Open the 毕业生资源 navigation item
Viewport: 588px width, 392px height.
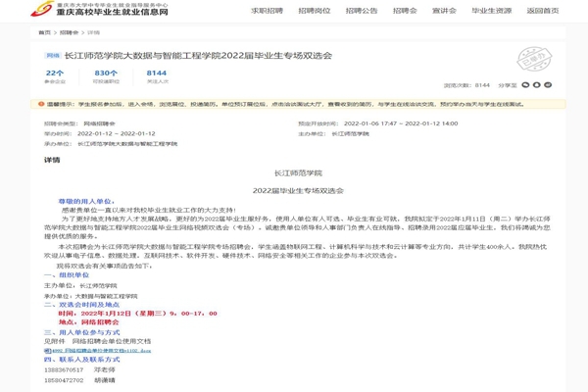492,11
